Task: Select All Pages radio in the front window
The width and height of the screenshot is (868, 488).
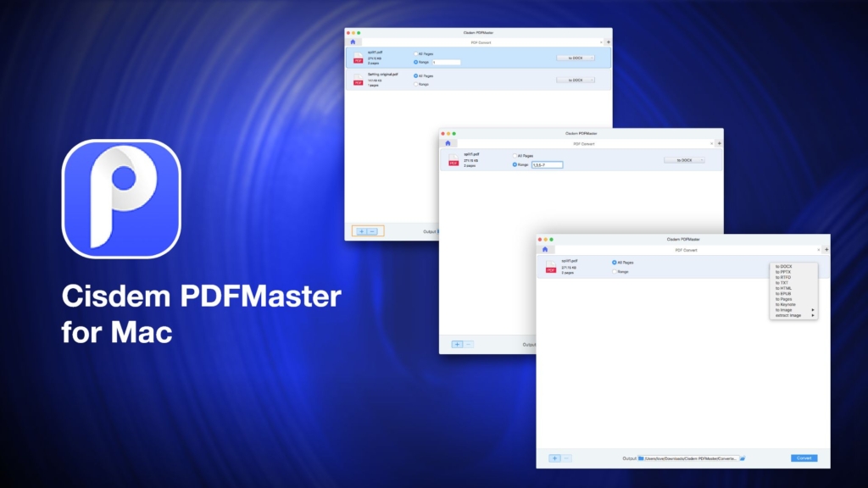Action: click(x=614, y=263)
